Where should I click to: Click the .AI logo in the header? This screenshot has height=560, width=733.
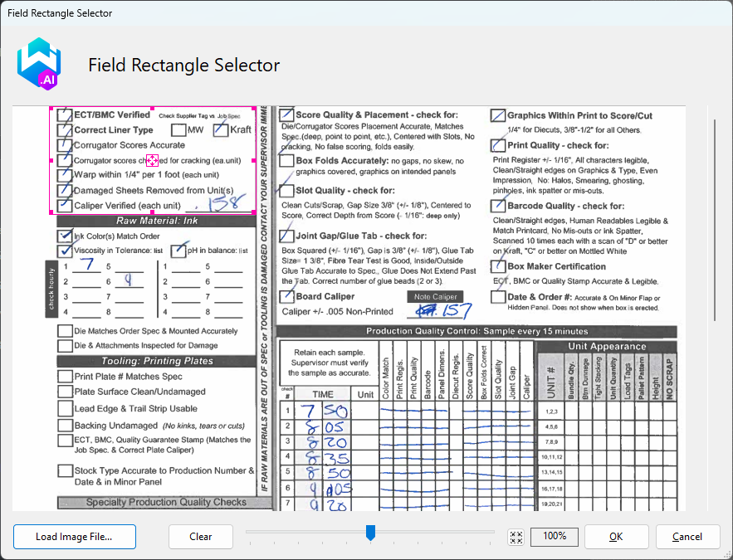[39, 64]
